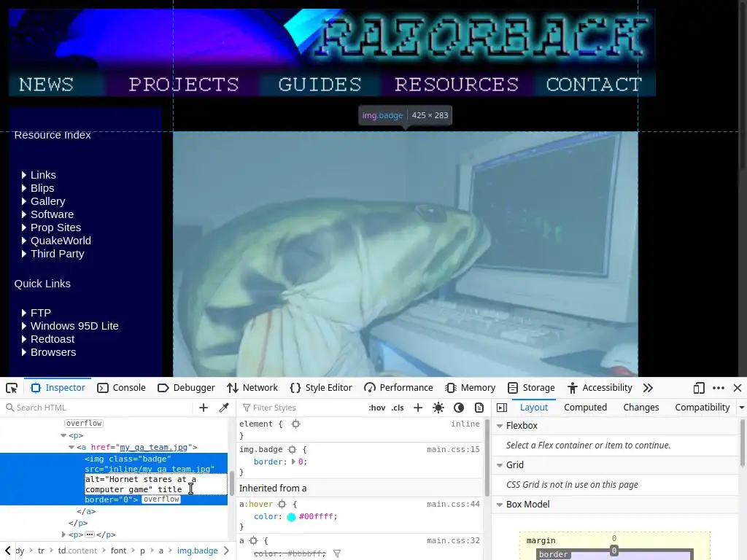Open the Performance panel
Viewport: 747px width, 560px height.
click(398, 388)
